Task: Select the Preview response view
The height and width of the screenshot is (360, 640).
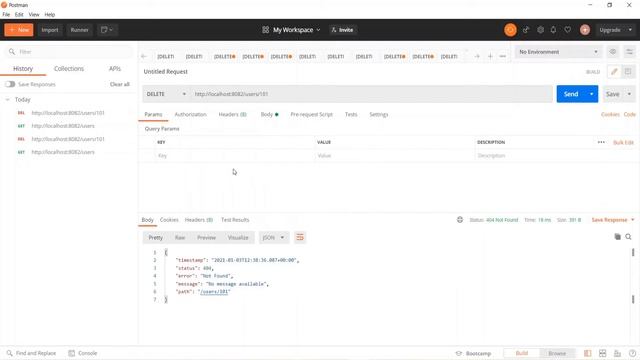Action: click(x=206, y=238)
